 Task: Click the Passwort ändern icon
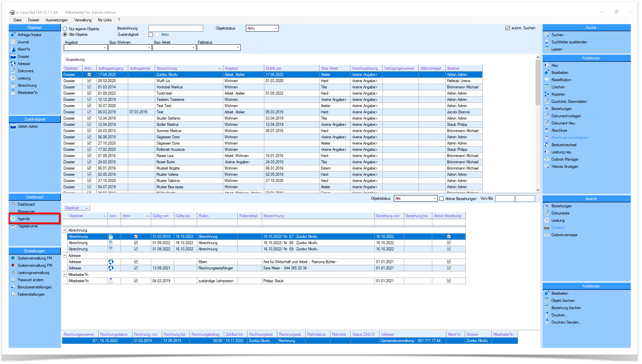click(x=13, y=280)
